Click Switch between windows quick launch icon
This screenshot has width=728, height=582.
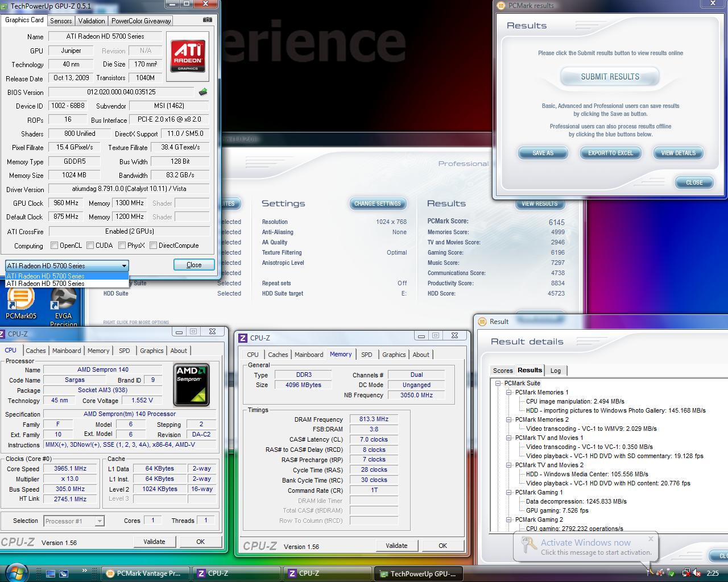pos(64,573)
